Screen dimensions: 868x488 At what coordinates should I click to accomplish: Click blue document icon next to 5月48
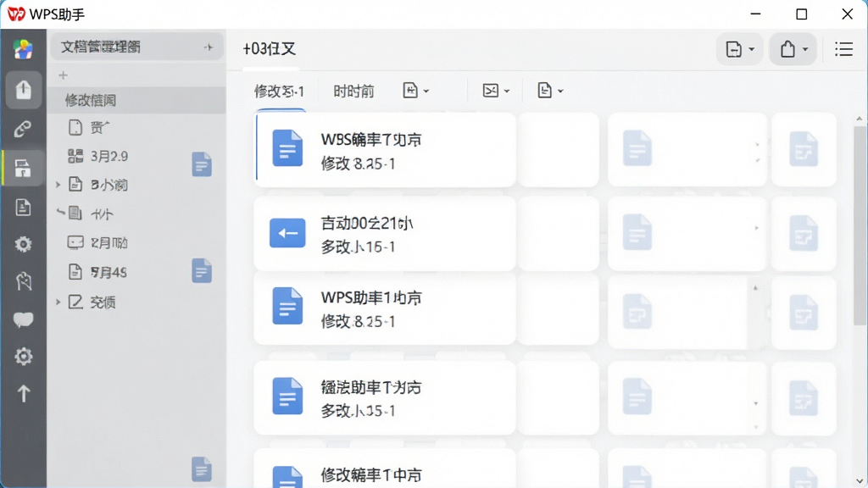pyautogui.click(x=202, y=271)
